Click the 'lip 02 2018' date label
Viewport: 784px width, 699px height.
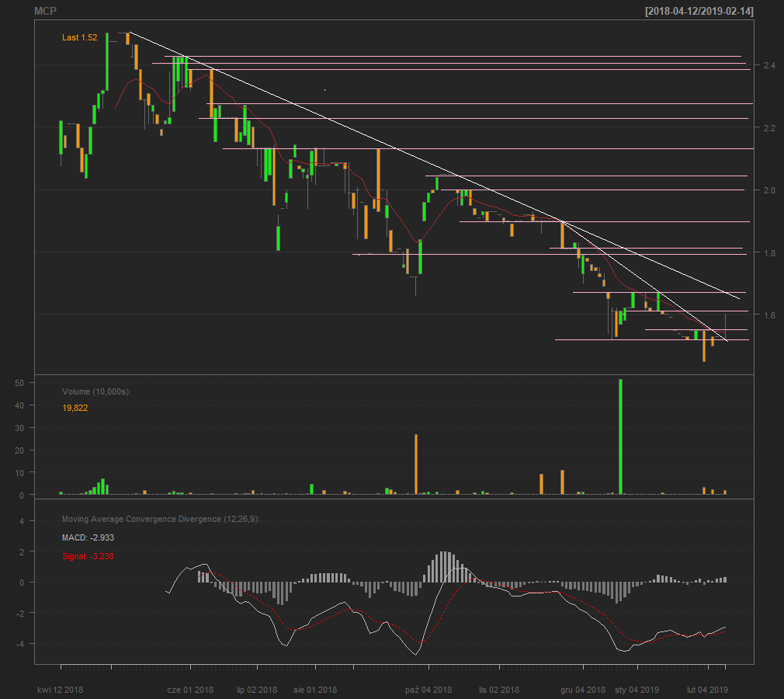256,690
